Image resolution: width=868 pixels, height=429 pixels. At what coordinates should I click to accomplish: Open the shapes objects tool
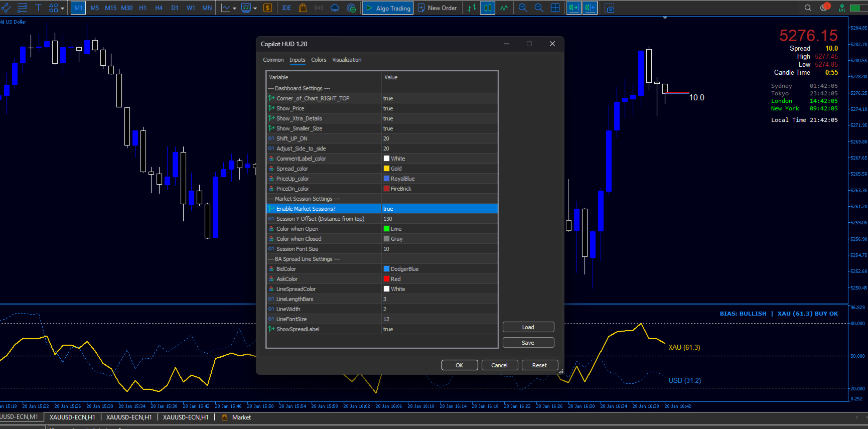(x=53, y=8)
